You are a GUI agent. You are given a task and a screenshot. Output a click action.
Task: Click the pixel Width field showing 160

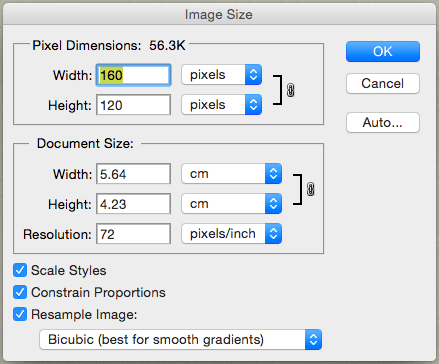[x=134, y=75]
